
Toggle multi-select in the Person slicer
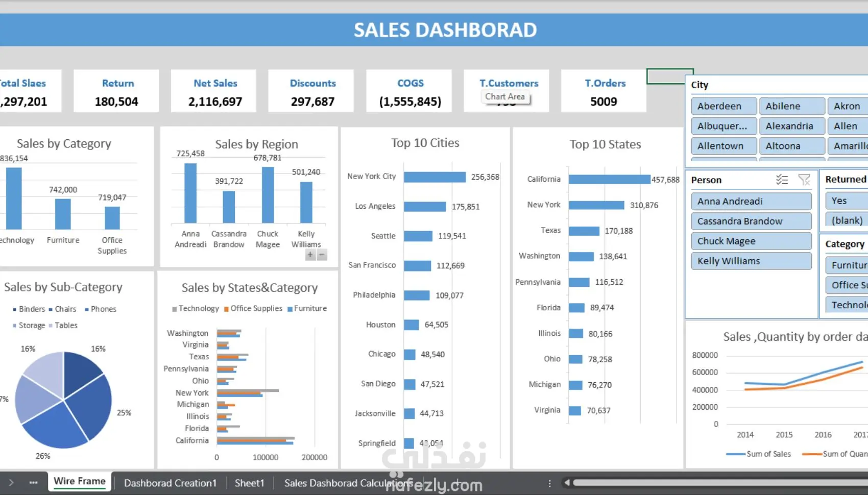tap(782, 180)
